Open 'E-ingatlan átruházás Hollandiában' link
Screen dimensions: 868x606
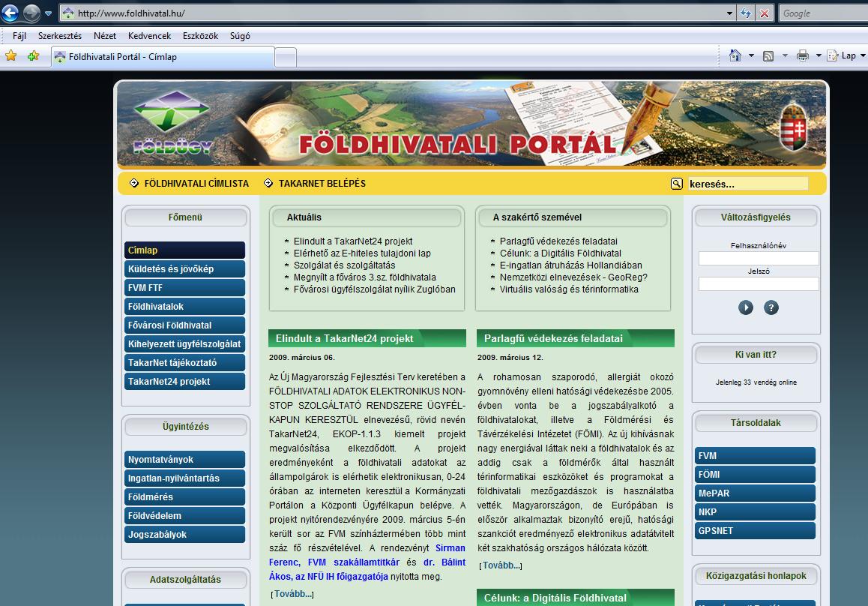pos(570,265)
